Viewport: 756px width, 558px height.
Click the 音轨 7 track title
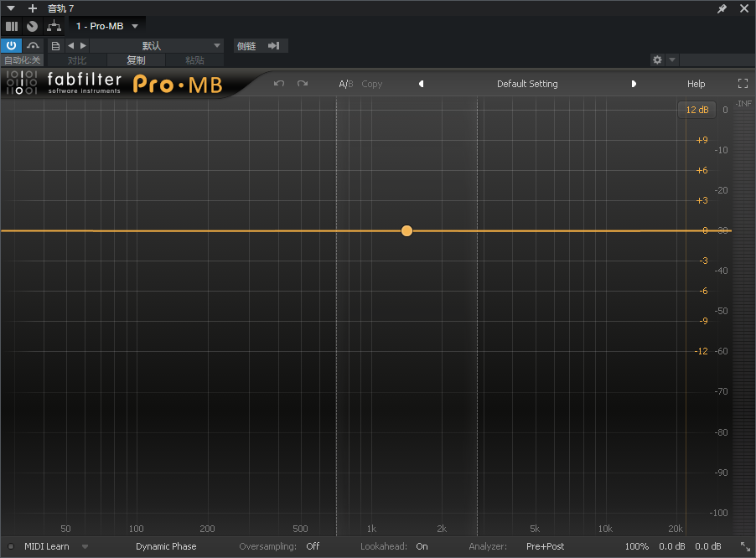[x=60, y=8]
